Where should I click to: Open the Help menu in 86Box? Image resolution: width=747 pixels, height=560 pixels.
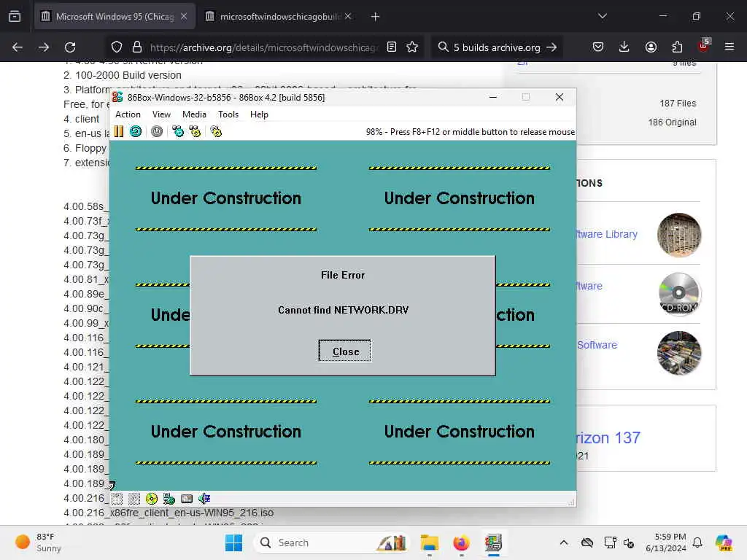pyautogui.click(x=259, y=114)
